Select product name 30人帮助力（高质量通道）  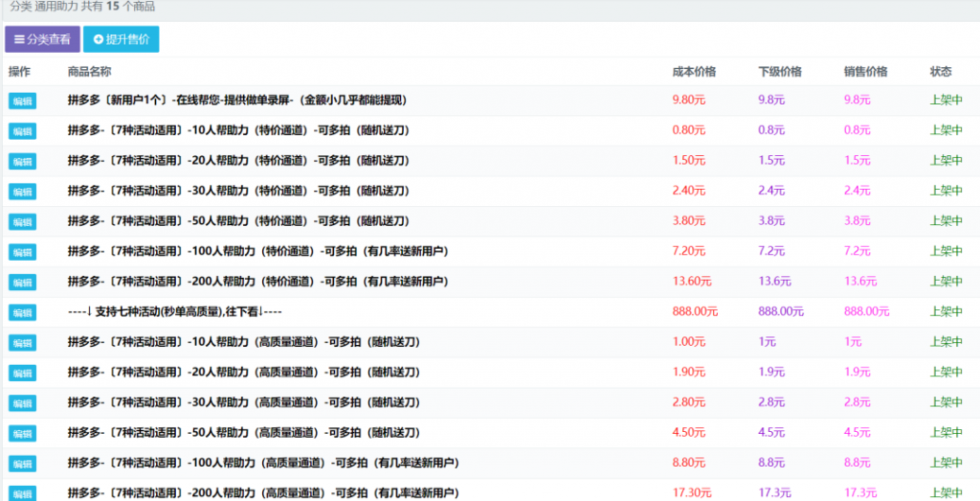click(244, 402)
